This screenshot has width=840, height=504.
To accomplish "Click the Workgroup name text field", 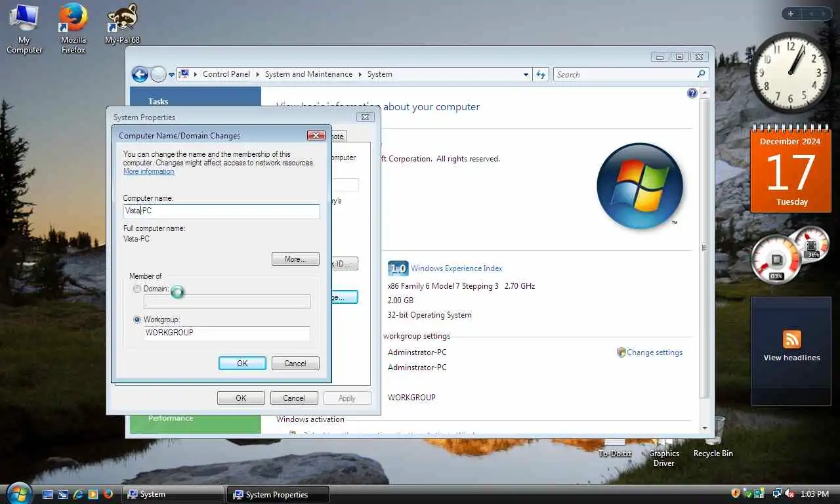I will (226, 333).
